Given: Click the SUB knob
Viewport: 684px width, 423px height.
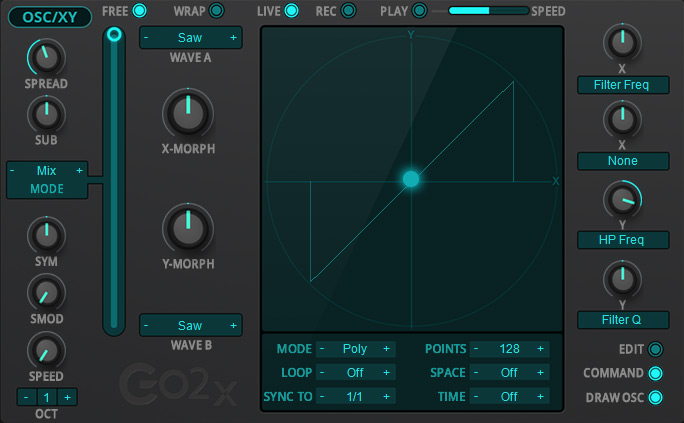Looking at the screenshot, I should (x=46, y=114).
